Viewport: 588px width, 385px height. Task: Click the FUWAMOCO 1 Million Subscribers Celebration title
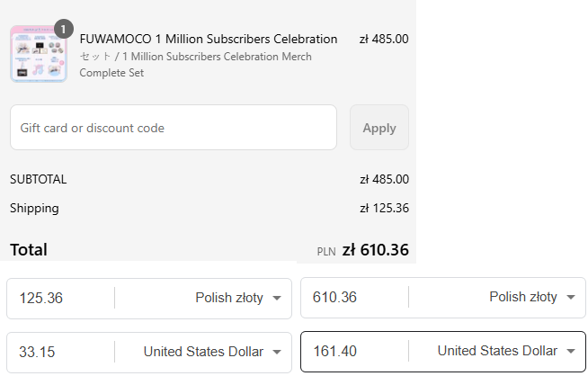click(x=209, y=39)
